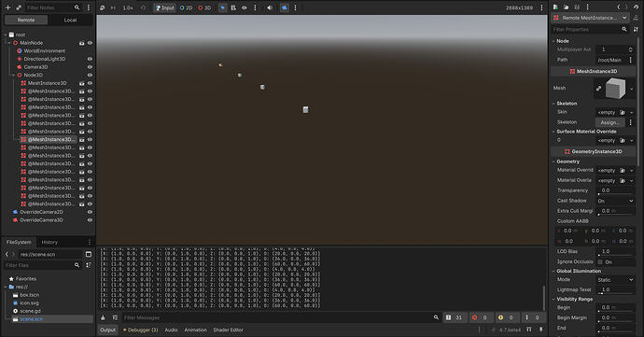Open the Audio bottom panel

[171, 330]
